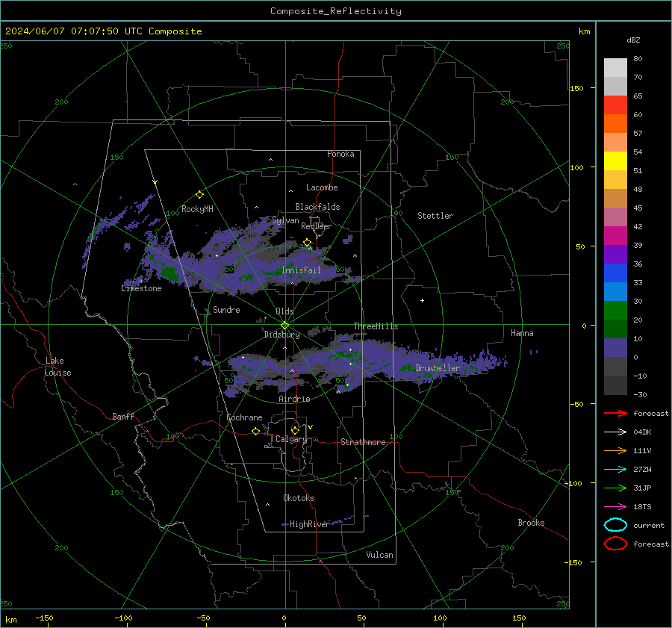
Task: Click the Limestone label
Action: point(141,288)
